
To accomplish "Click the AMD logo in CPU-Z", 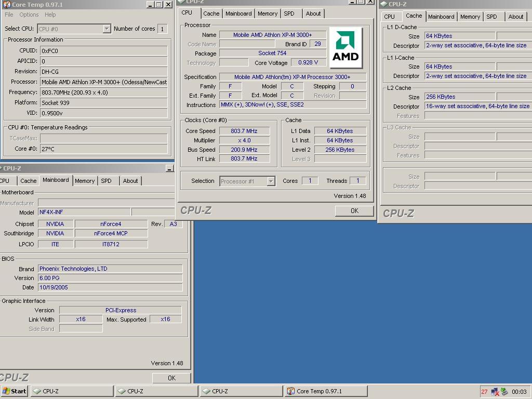I will 345,48.
